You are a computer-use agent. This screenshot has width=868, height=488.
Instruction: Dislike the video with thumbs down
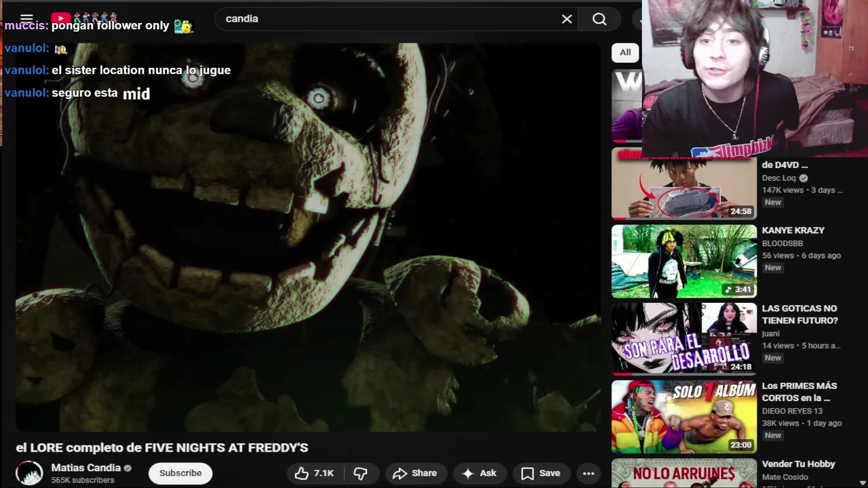(361, 473)
